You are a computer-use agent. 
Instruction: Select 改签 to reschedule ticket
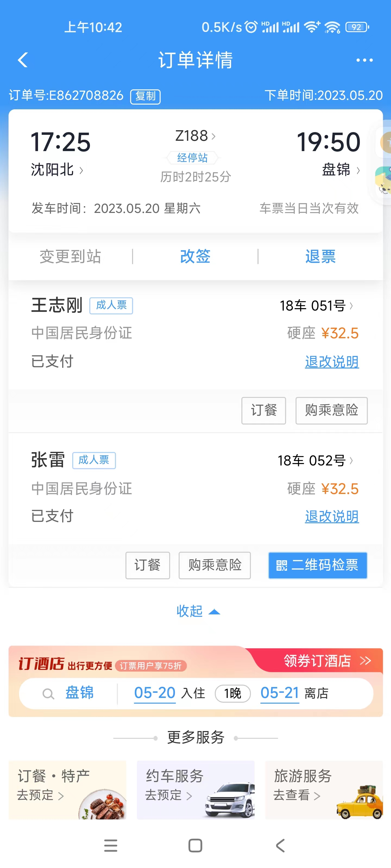195,256
